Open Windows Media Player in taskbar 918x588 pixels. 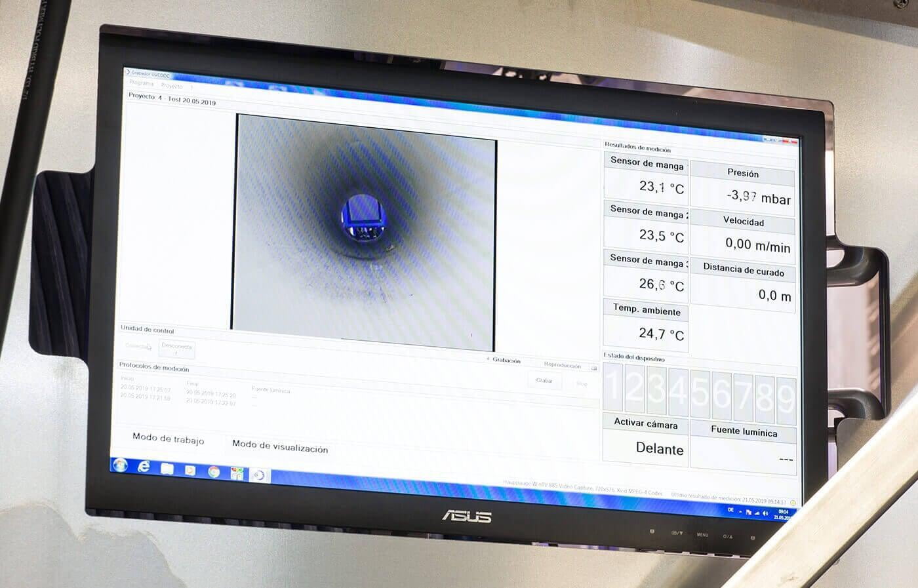(190, 470)
